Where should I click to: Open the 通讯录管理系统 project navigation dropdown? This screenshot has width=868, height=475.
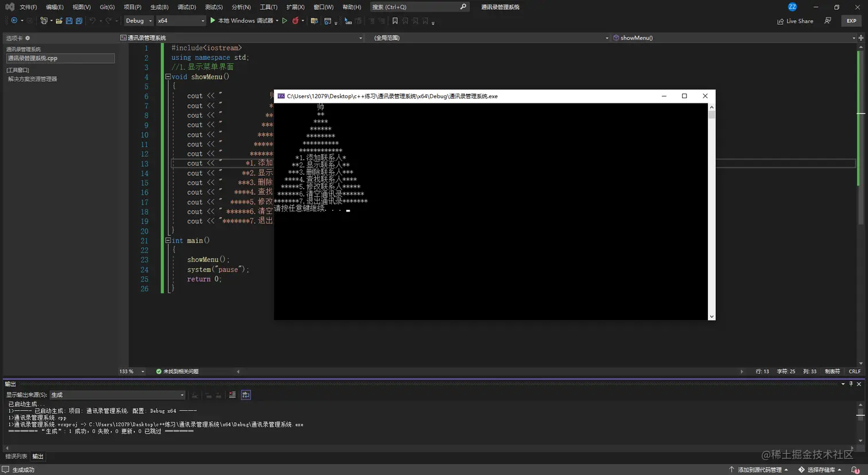point(242,38)
